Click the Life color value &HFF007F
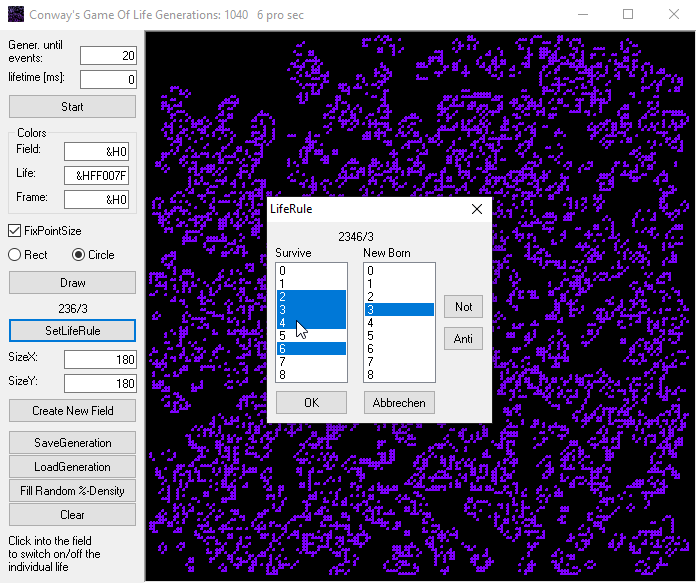Viewport: 697px width, 583px height. [x=96, y=176]
